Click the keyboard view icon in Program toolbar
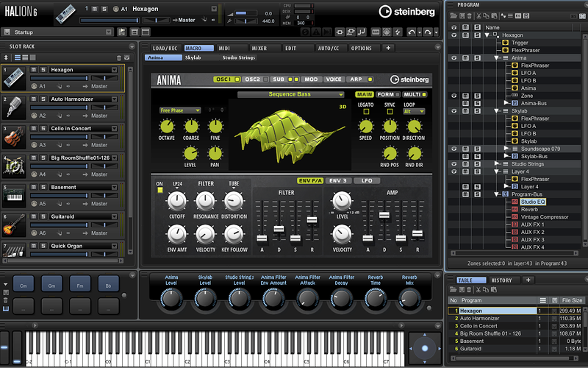The image size is (588, 368). pos(582,15)
